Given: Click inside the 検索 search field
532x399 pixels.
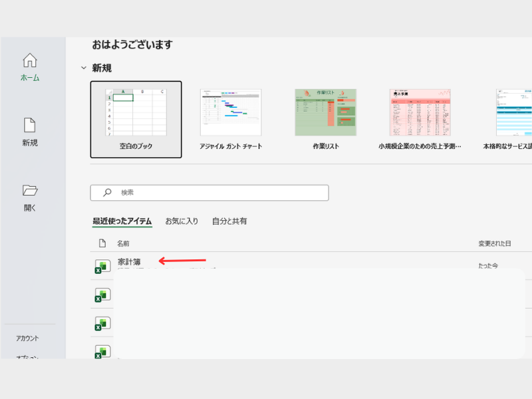Looking at the screenshot, I should tap(219, 193).
